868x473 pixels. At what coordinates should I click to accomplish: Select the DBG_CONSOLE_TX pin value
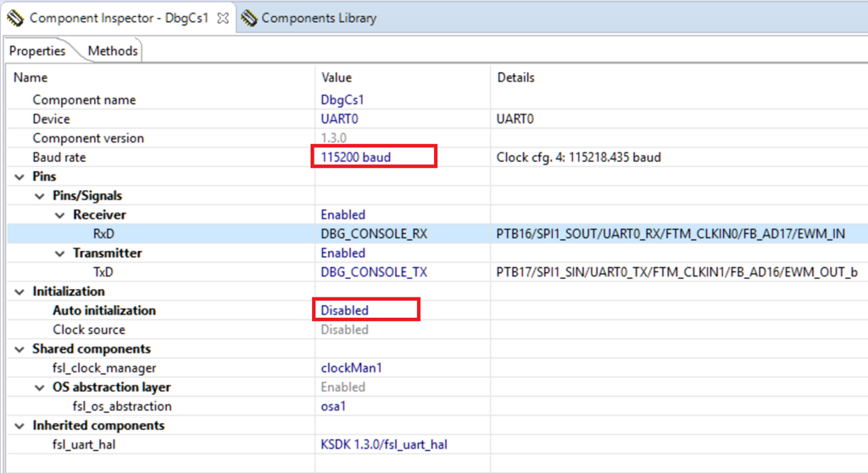coord(373,272)
